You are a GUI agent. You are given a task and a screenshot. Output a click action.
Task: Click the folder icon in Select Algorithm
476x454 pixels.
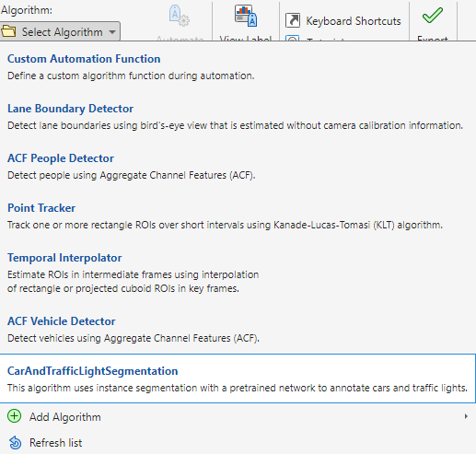click(8, 31)
